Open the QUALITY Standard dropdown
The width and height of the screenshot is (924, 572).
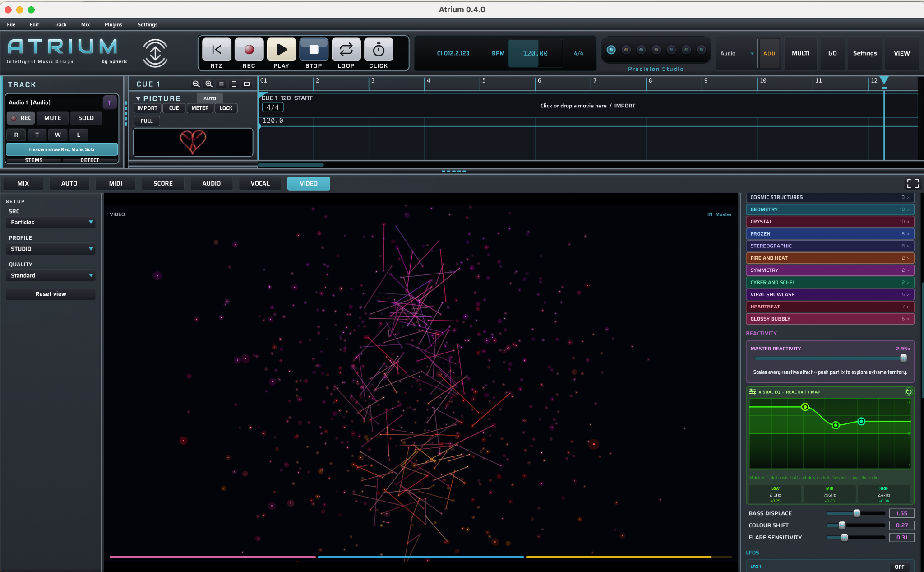51,276
